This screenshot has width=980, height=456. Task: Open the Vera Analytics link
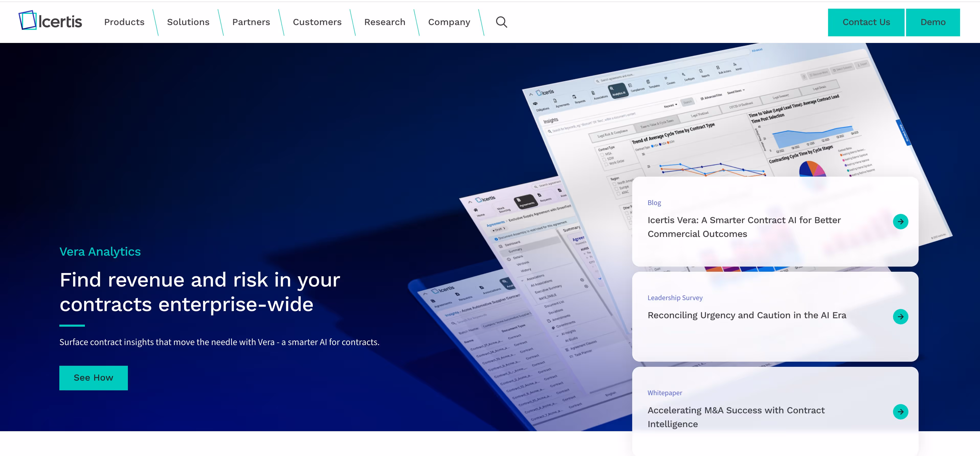(100, 252)
